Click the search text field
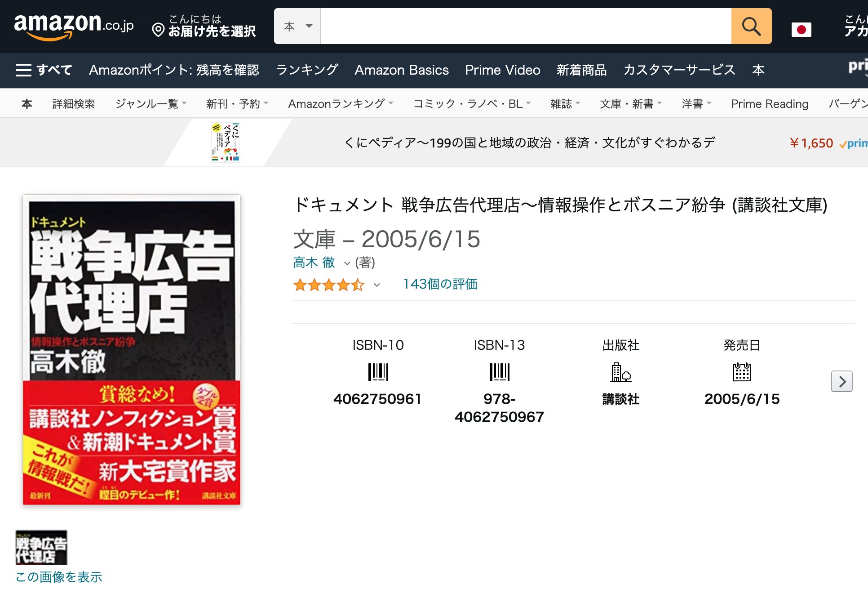This screenshot has height=589, width=868. (x=526, y=26)
